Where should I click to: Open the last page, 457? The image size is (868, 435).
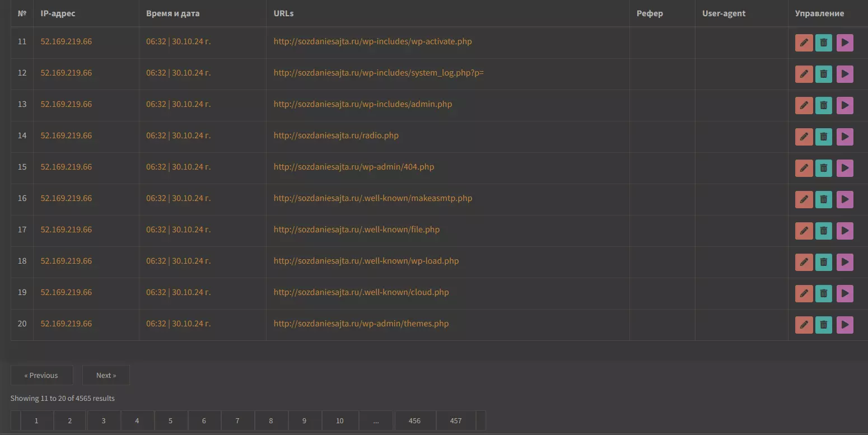tap(456, 420)
